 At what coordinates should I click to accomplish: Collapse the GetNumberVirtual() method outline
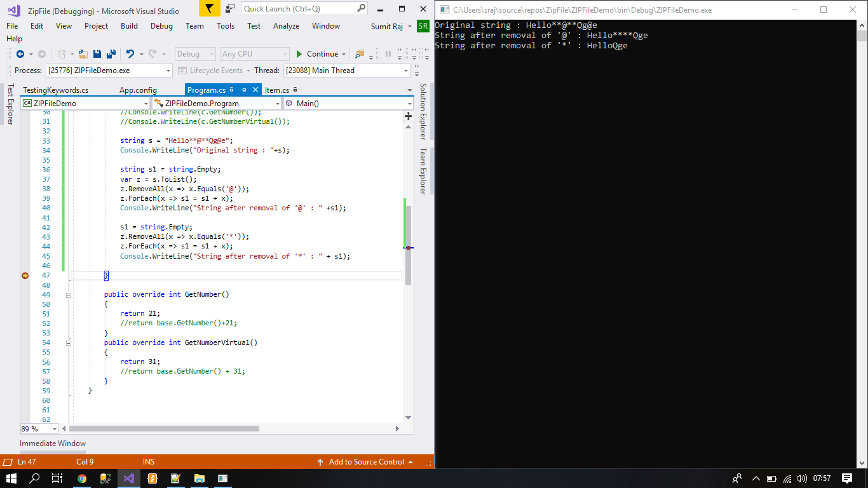pos(67,342)
